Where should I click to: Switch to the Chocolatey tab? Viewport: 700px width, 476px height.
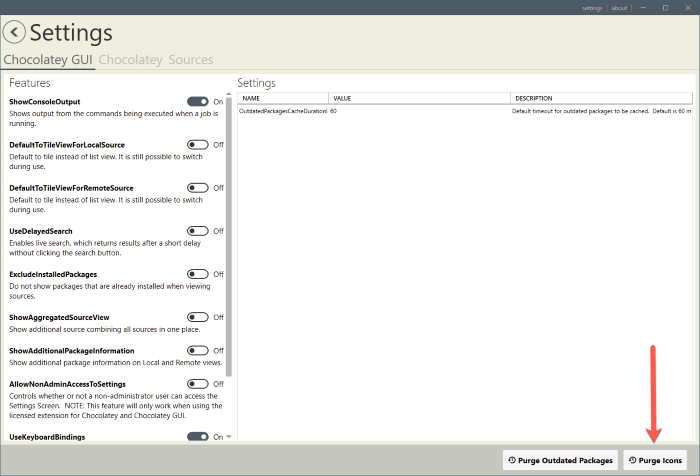130,60
